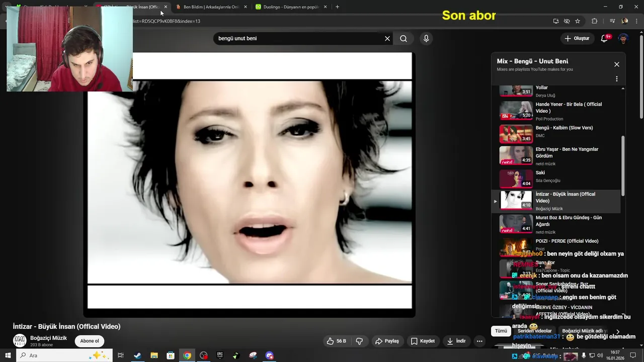Clear the YouTube search box text
The width and height of the screenshot is (644, 362).
(387, 38)
